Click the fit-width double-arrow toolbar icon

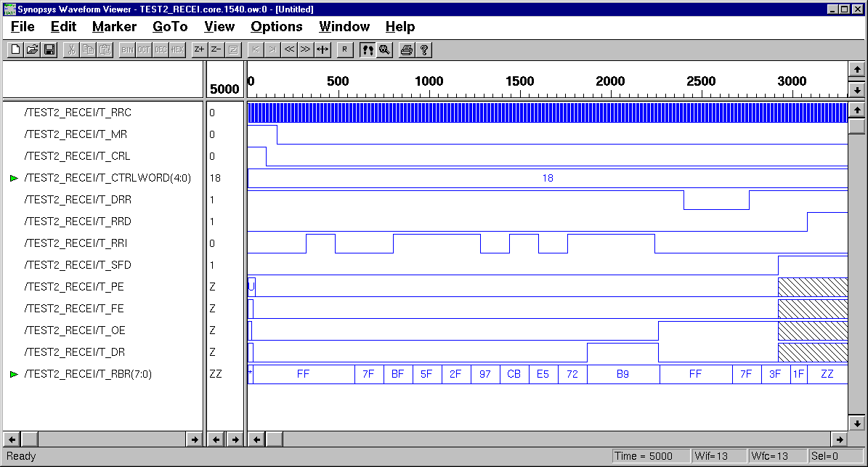pos(323,50)
